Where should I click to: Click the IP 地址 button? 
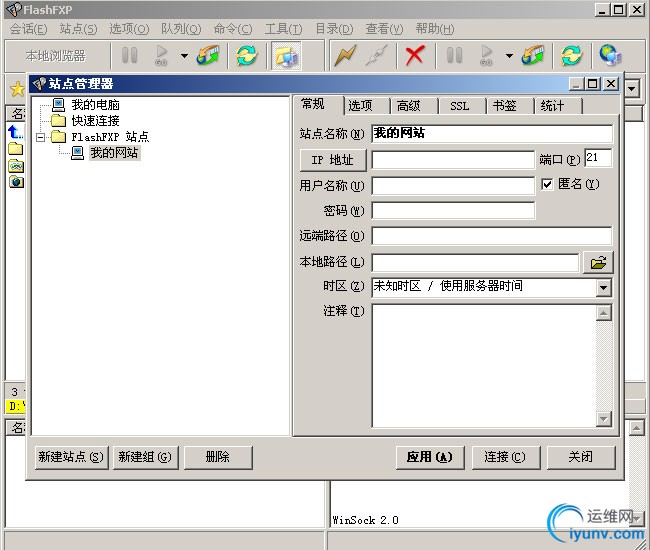pos(333,160)
